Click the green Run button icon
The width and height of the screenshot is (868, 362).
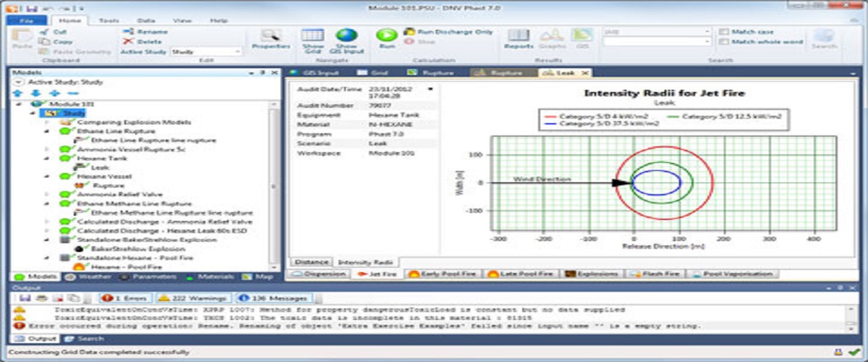coord(386,35)
